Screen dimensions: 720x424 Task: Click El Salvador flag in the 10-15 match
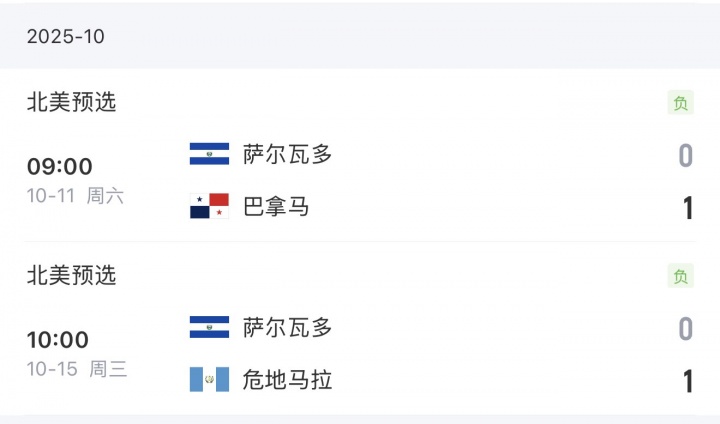pyautogui.click(x=209, y=327)
